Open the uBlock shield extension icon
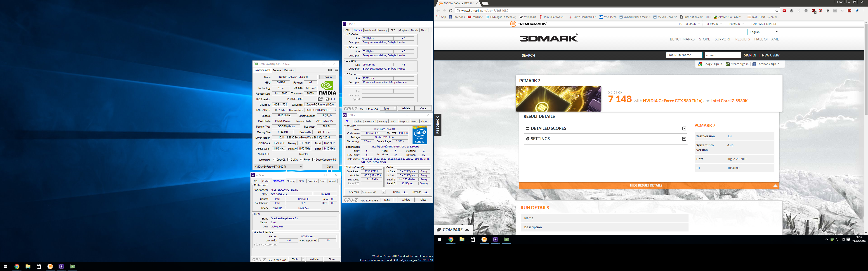 pyautogui.click(x=814, y=11)
